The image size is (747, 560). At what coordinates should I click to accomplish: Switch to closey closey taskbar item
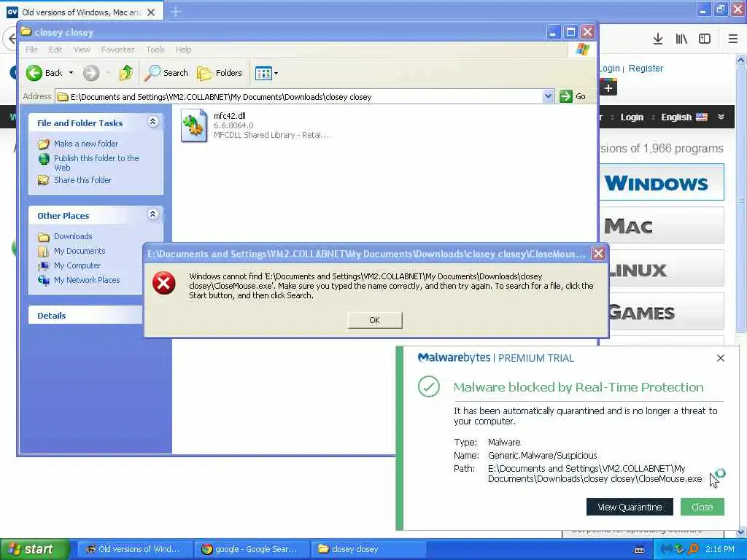tap(368, 549)
